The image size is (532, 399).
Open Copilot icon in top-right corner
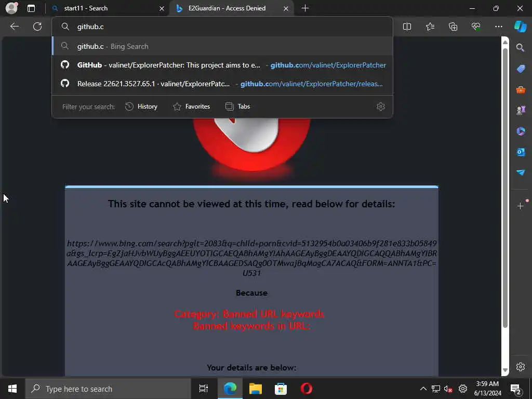click(x=521, y=26)
